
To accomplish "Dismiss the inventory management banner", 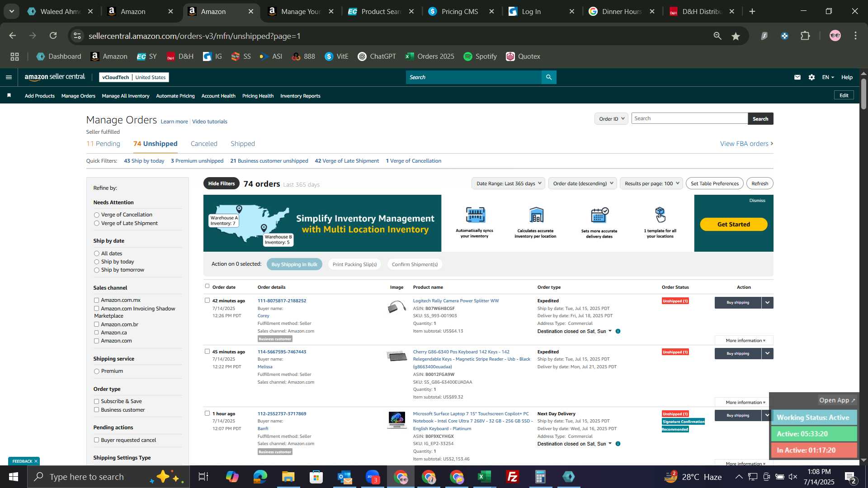I will [757, 201].
